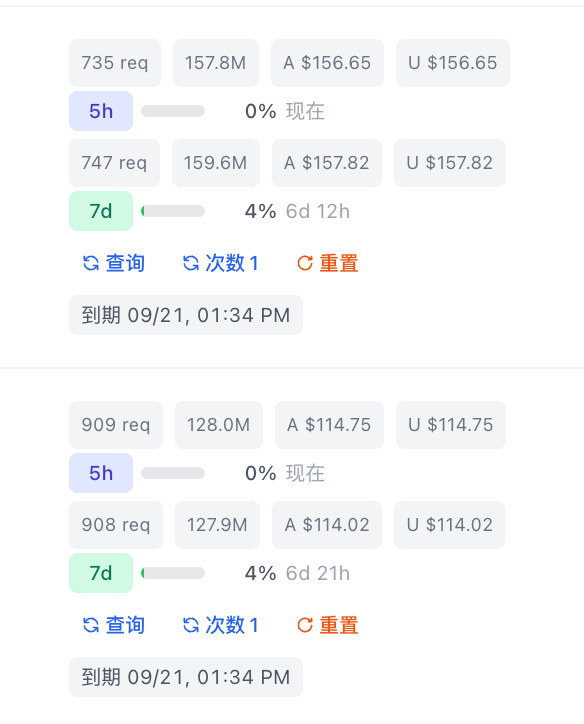Click the orange 重置 reset icon in second card
Screen dimensions: 584x724
305,625
